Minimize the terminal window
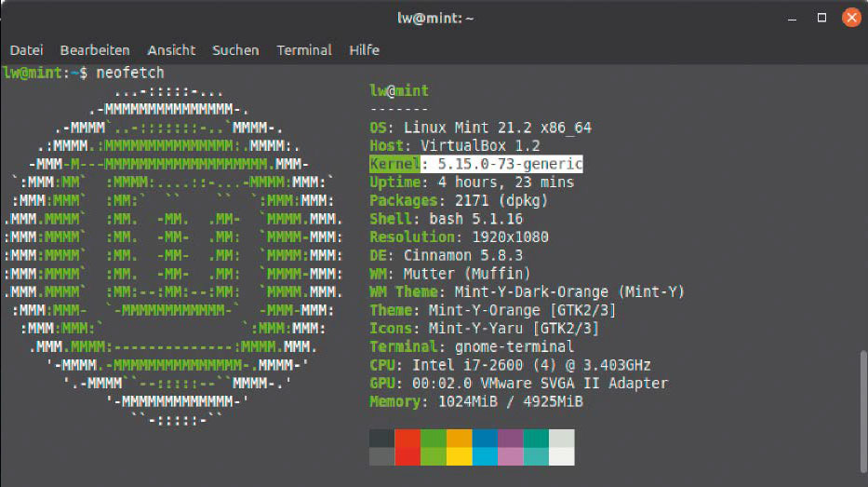The height and width of the screenshot is (487, 868). (792, 19)
